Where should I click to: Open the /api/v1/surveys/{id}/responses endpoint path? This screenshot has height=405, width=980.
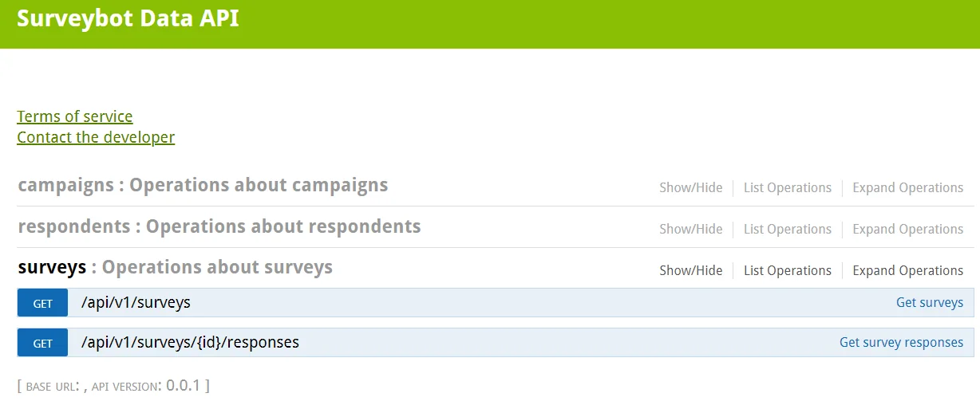190,342
